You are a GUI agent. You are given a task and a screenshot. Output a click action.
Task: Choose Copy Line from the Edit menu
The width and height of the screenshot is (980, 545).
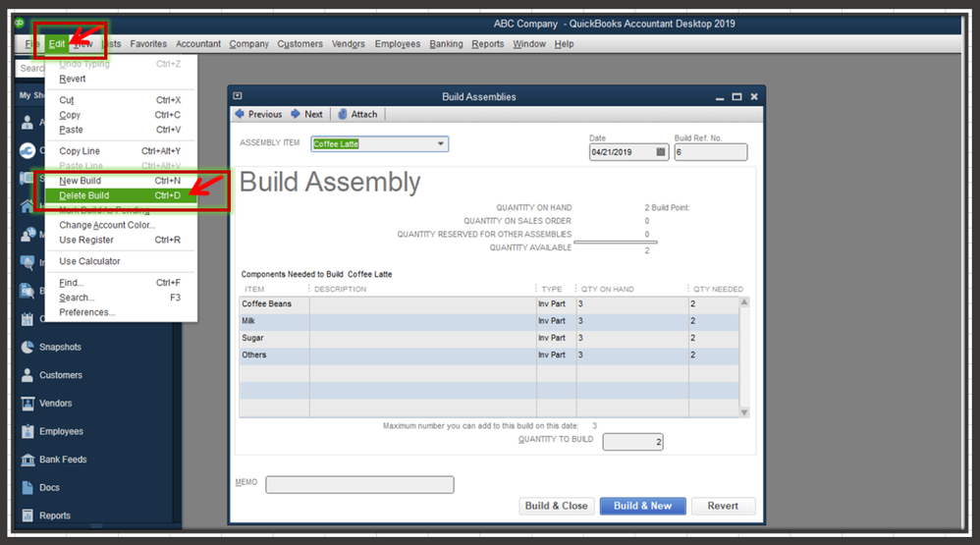[120, 151]
